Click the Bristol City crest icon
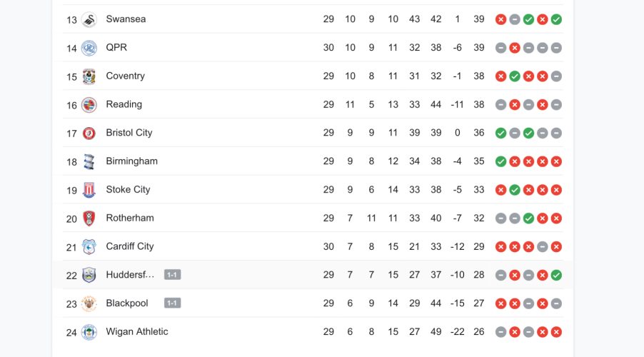Image resolution: width=644 pixels, height=357 pixels. click(x=89, y=134)
